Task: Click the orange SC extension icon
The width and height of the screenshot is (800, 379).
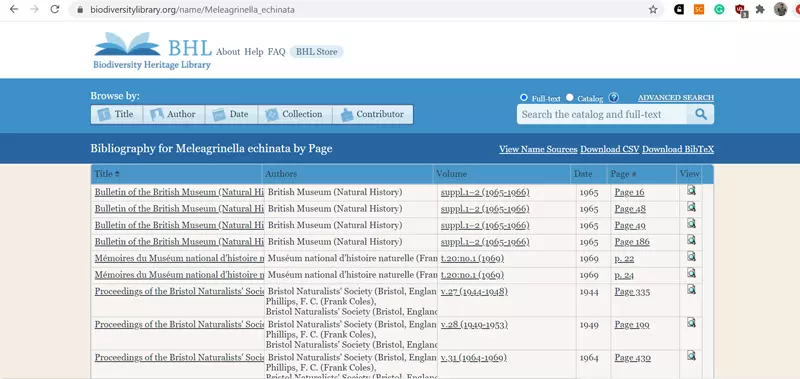Action: coord(699,9)
